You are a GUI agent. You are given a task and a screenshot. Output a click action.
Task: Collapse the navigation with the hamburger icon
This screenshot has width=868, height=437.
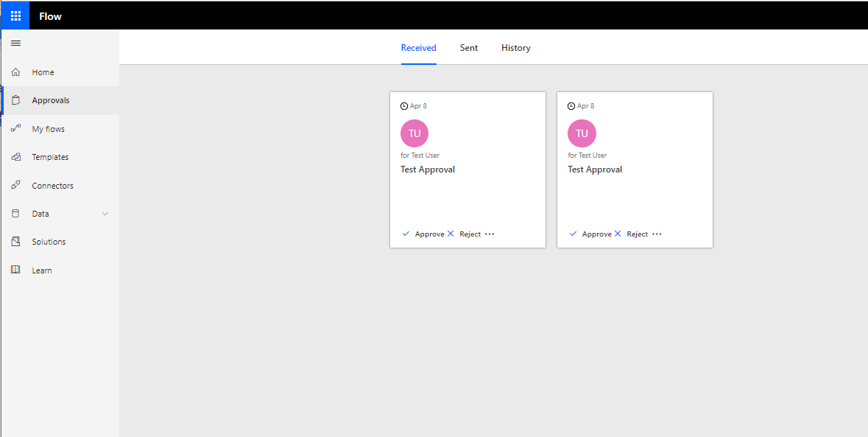click(x=15, y=43)
